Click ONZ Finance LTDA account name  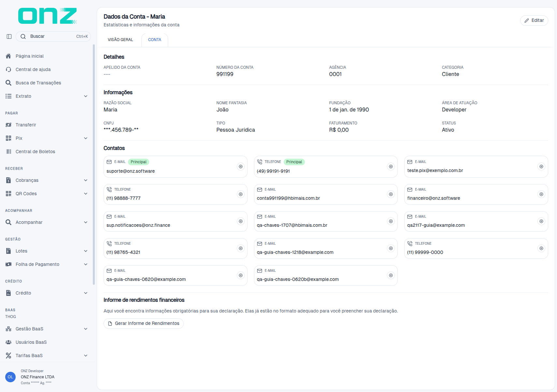pos(37,377)
